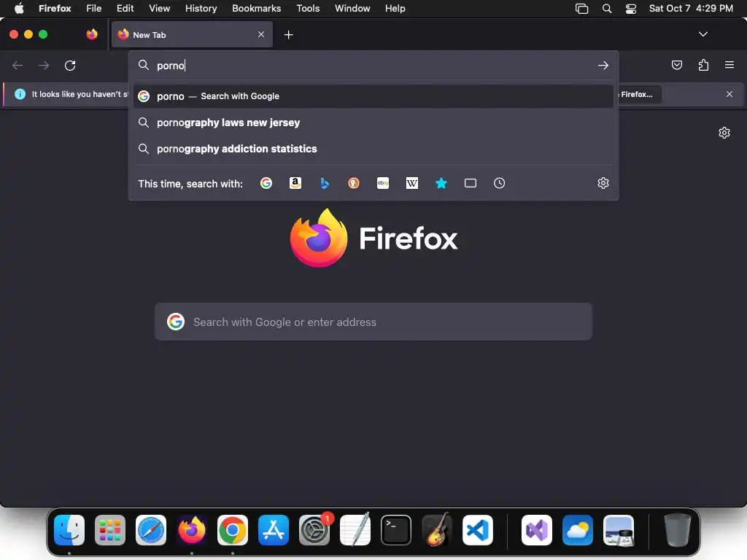
Task: Open the Window menu
Action: pos(352,8)
